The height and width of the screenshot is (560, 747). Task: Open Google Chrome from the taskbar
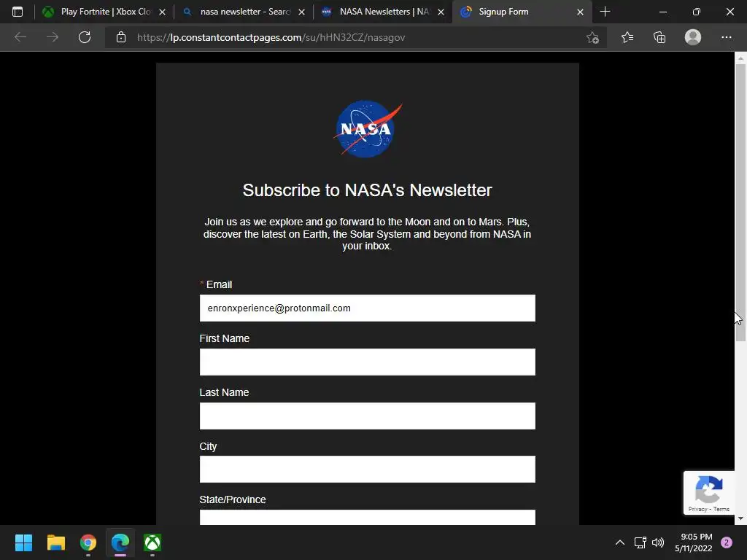88,542
